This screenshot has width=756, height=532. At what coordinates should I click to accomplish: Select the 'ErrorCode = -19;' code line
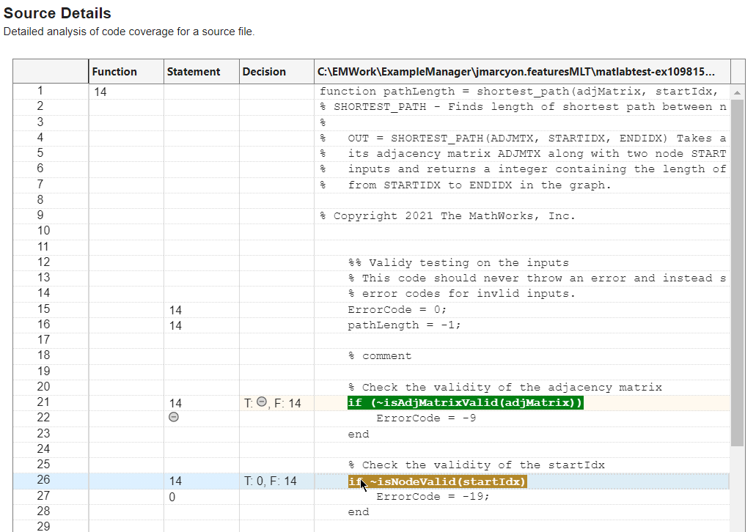point(433,497)
